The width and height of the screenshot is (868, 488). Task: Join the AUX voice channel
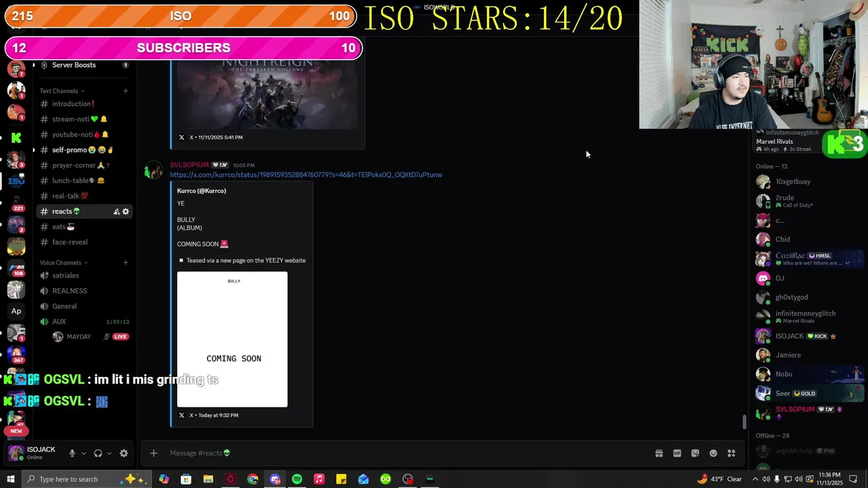click(83, 322)
